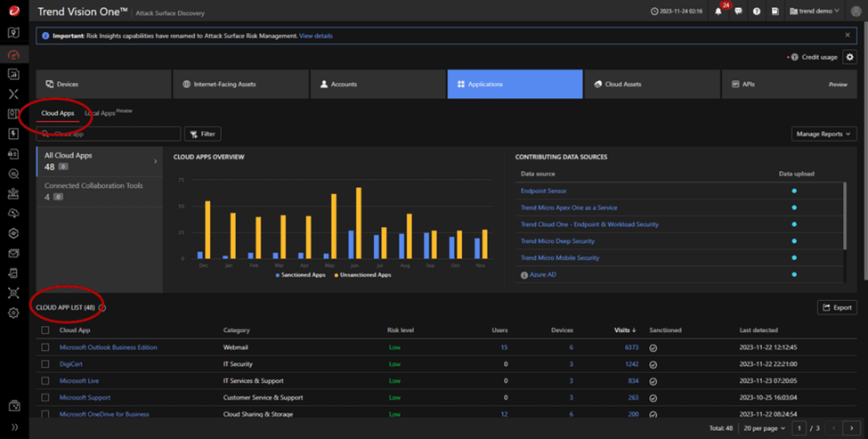Click the info icon beside Azure AD
Image resolution: width=868 pixels, height=439 pixels.
(524, 275)
